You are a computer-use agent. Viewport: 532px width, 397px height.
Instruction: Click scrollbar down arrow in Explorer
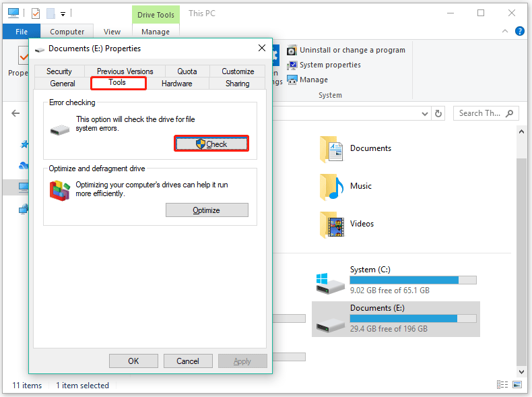pos(521,372)
